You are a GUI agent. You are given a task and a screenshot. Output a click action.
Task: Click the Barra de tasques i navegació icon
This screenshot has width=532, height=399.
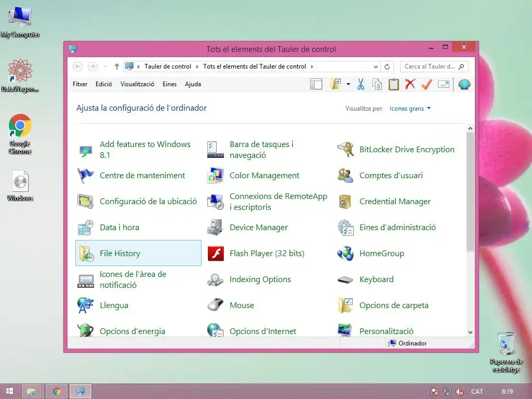(x=216, y=150)
